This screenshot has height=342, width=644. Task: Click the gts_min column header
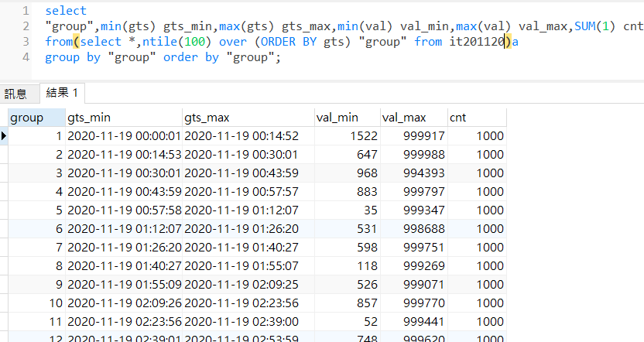[x=124, y=118]
